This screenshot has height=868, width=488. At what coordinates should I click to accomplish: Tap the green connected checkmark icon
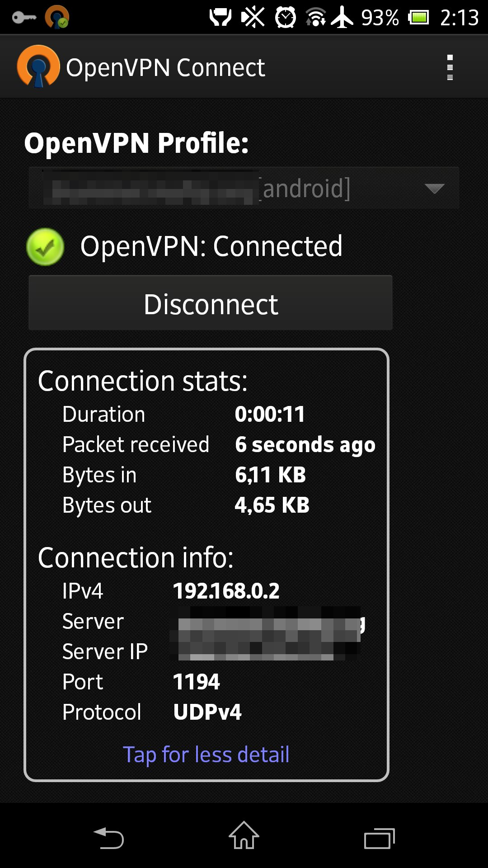pyautogui.click(x=45, y=247)
